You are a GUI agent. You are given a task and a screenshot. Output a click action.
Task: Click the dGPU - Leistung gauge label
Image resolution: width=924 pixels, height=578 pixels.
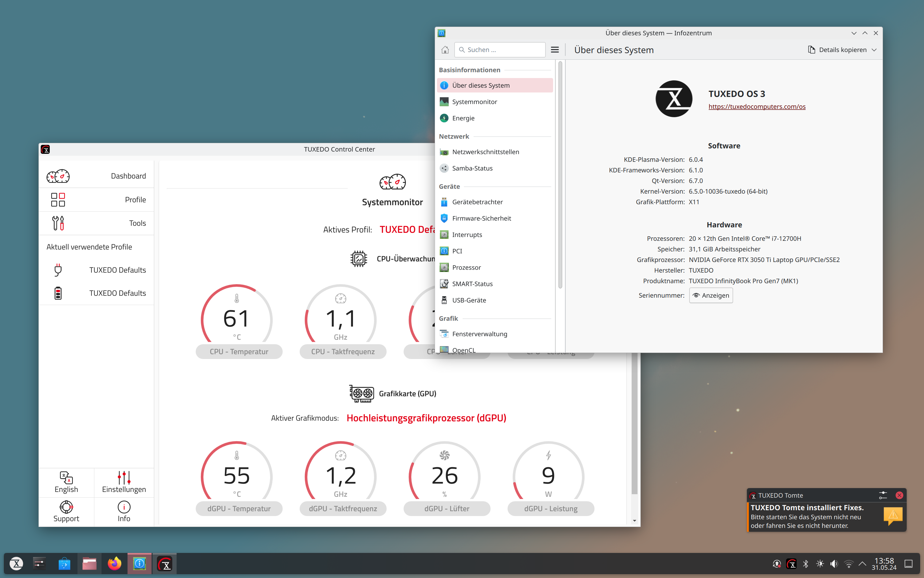551,509
